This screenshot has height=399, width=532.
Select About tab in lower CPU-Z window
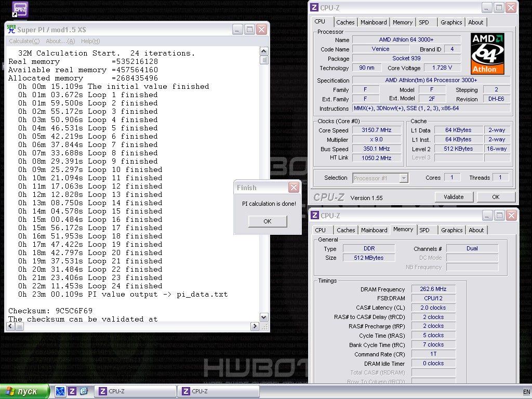coord(476,230)
